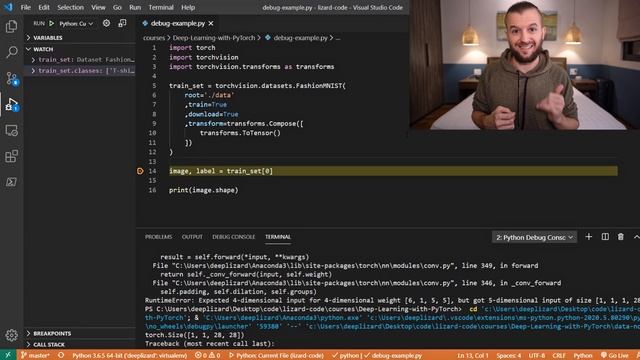Select Python 3.6.5 interpreter in status bar

(129, 355)
